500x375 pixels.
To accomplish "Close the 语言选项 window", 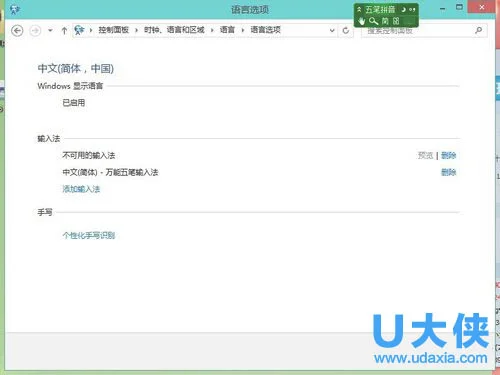I will coord(481,7).
